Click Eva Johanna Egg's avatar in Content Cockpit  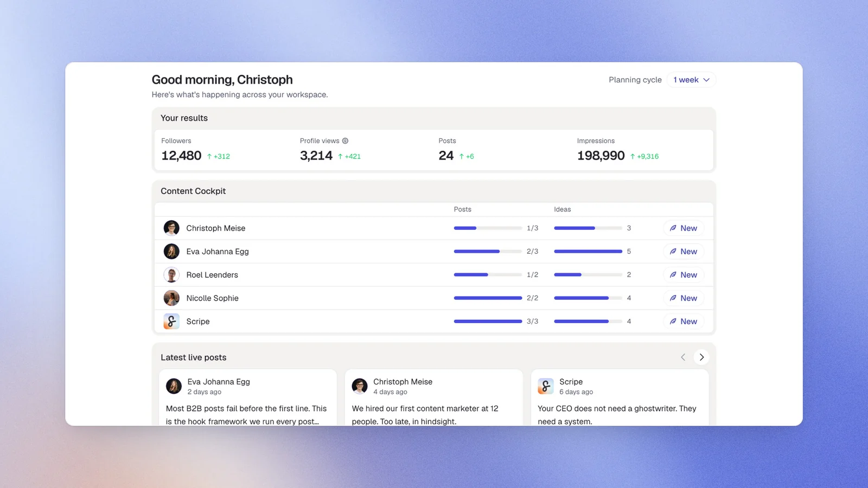click(x=171, y=252)
